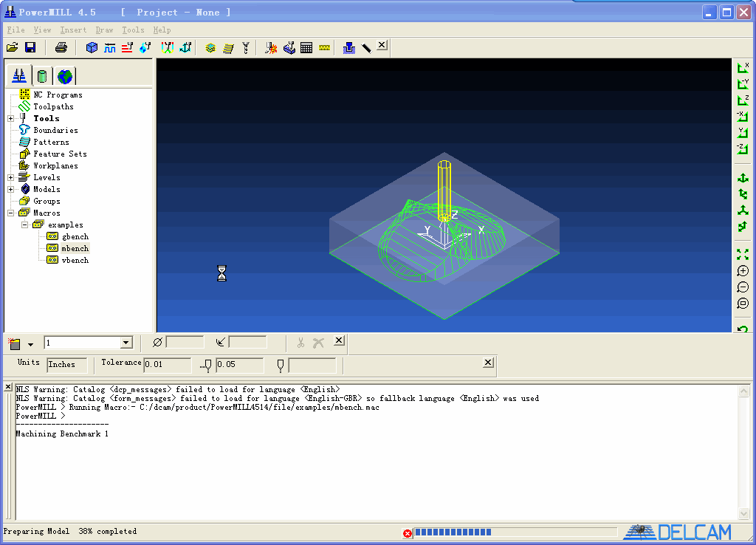Select Toolpaths in the tree
The width and height of the screenshot is (756, 545).
[53, 106]
